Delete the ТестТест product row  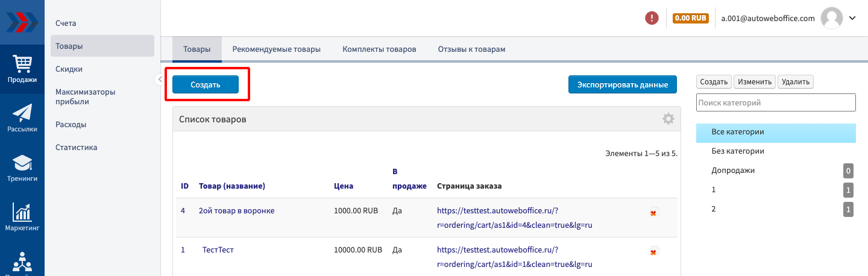[x=653, y=251]
